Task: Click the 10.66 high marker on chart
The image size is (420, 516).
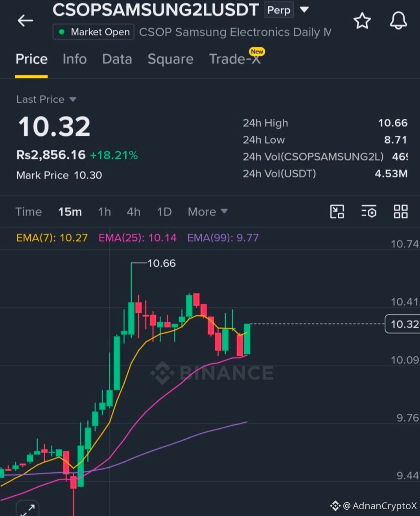Action: pyautogui.click(x=161, y=263)
